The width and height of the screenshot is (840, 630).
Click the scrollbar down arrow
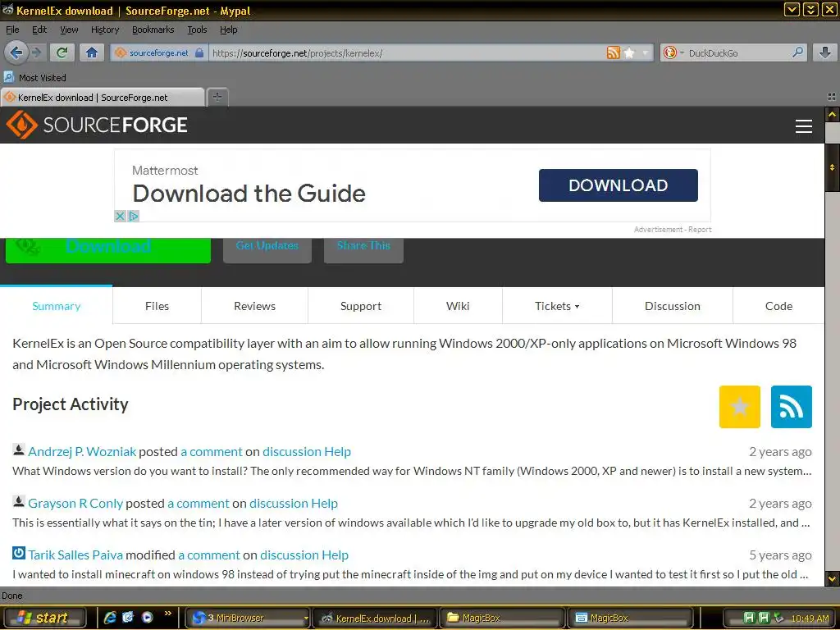pyautogui.click(x=832, y=578)
